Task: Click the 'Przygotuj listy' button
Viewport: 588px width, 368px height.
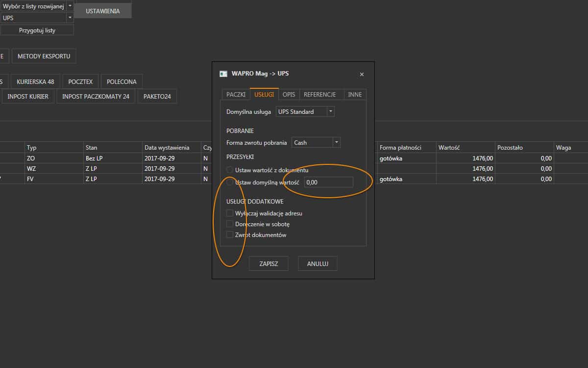Action: coord(37,30)
